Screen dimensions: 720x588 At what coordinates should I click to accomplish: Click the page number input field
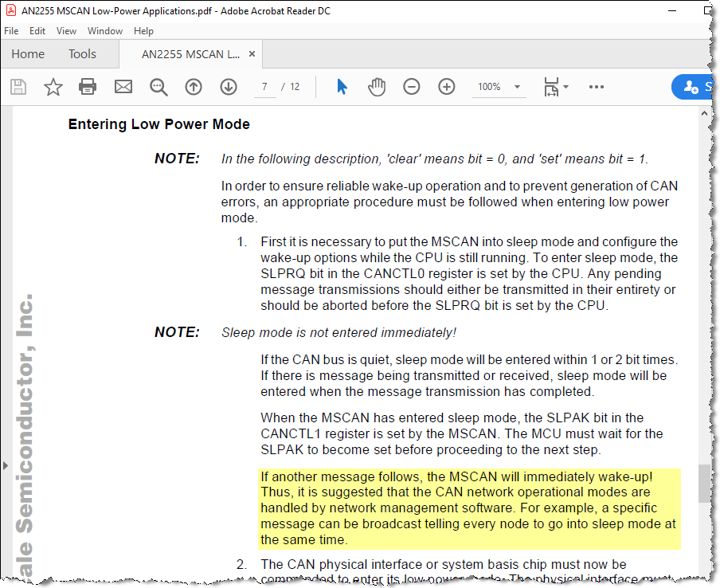click(265, 87)
